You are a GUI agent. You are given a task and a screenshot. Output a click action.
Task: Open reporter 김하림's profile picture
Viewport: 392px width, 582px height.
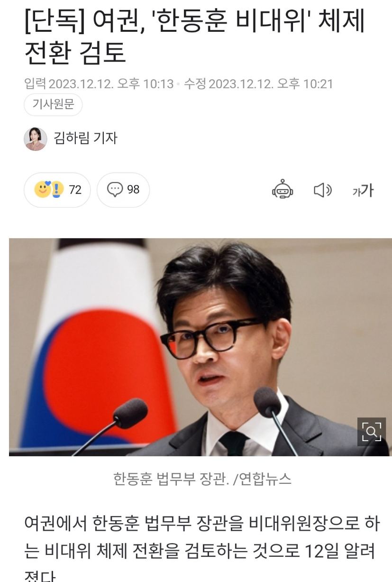click(x=36, y=139)
